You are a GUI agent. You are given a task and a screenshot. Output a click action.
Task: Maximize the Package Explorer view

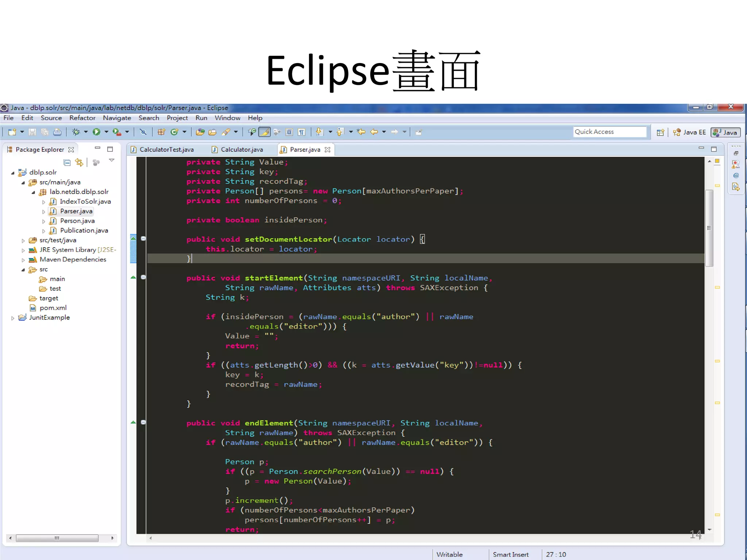[x=110, y=149]
